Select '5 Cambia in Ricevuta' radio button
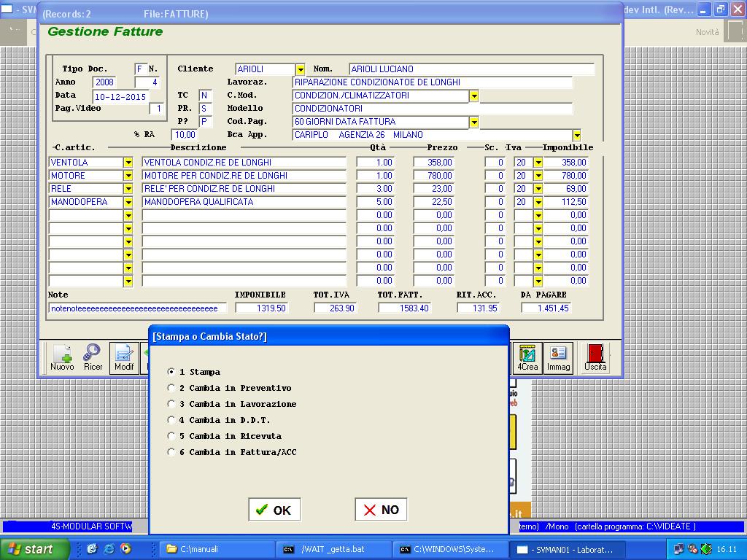Viewport: 747px width, 560px height. coord(171,436)
